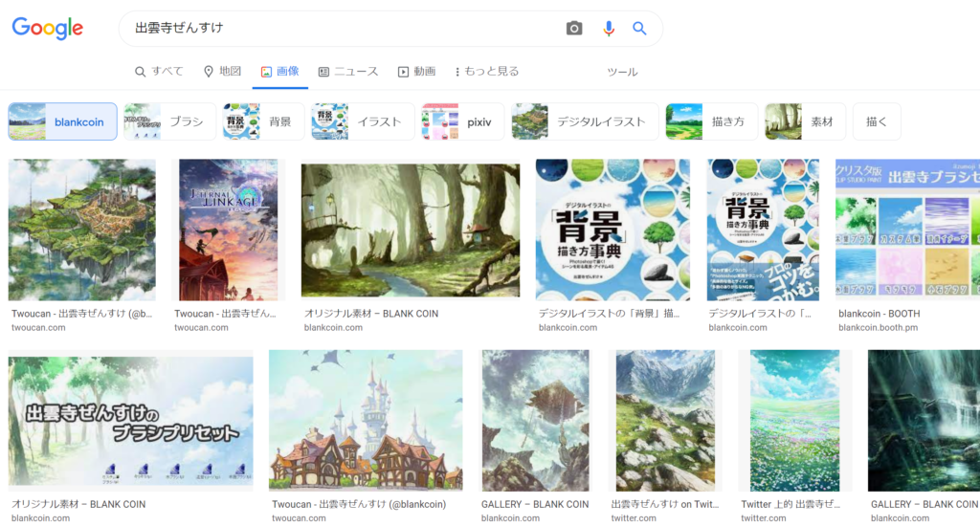Click the first row Twoucan - 出雲寺ぜん... caption
Image resolution: width=980 pixels, height=526 pixels.
click(x=225, y=314)
